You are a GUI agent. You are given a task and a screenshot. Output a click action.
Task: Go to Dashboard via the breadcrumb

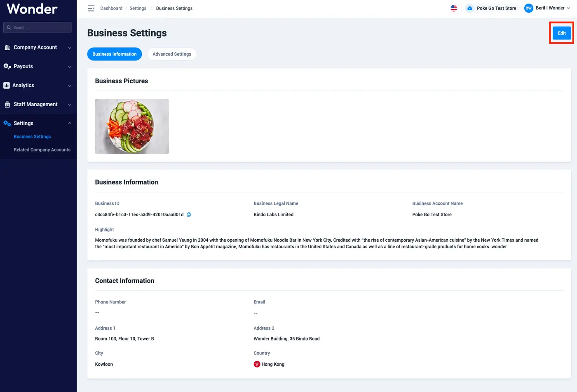click(x=111, y=8)
